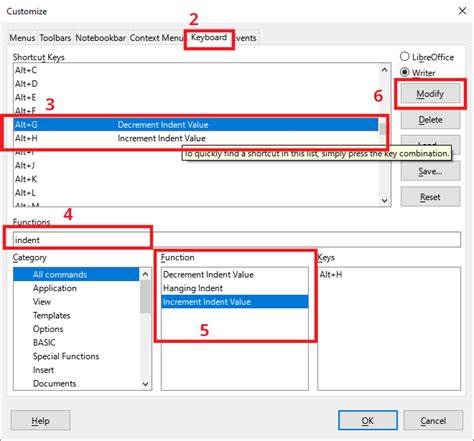
Task: Select Special Functions category
Action: tap(76, 356)
